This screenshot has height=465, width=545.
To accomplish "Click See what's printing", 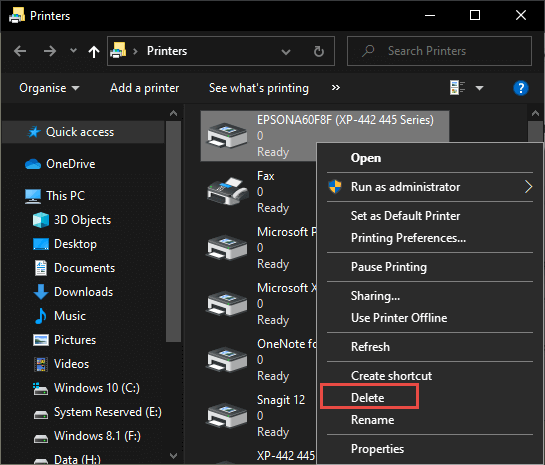I will click(x=259, y=88).
